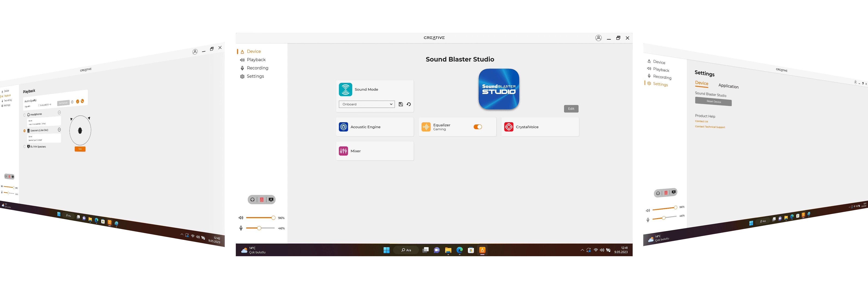Mute microphone icon in center Device window
Screen dimensions: 868x289
click(241, 228)
